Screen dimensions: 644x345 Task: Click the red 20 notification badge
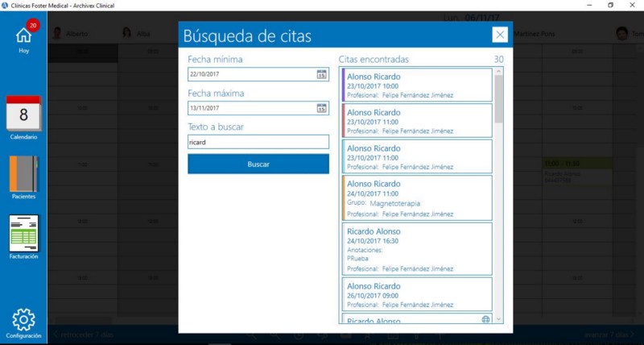(33, 26)
